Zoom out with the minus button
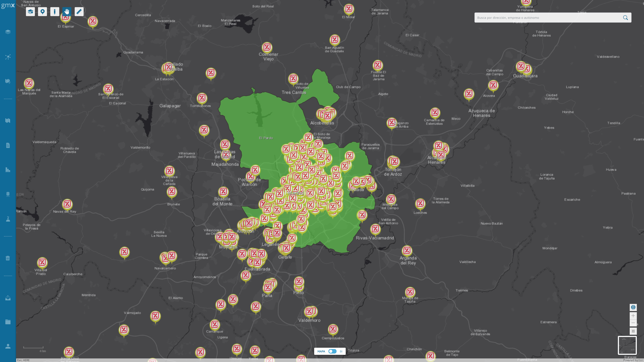 [633, 323]
